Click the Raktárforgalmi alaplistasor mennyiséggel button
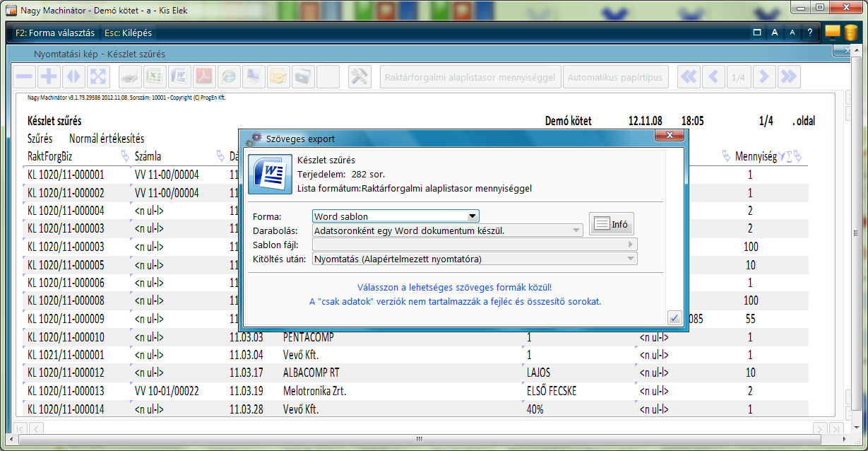 click(471, 77)
